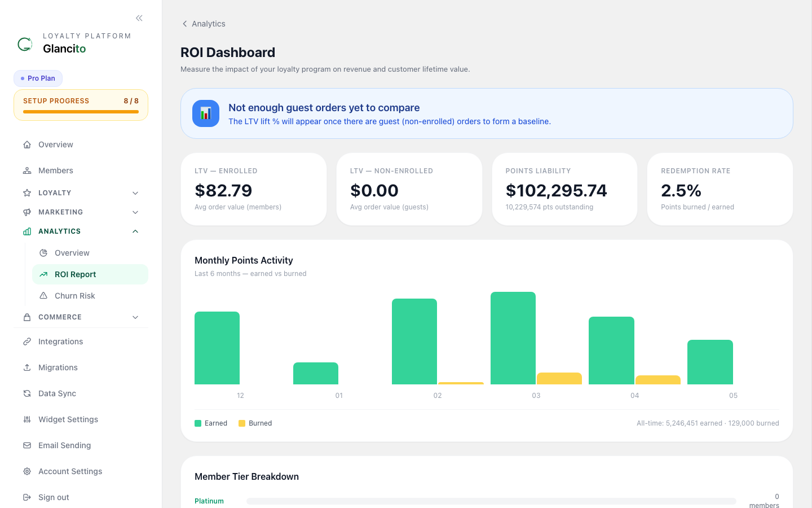
Task: Click the ROI Report trending arrow icon
Action: 43,274
